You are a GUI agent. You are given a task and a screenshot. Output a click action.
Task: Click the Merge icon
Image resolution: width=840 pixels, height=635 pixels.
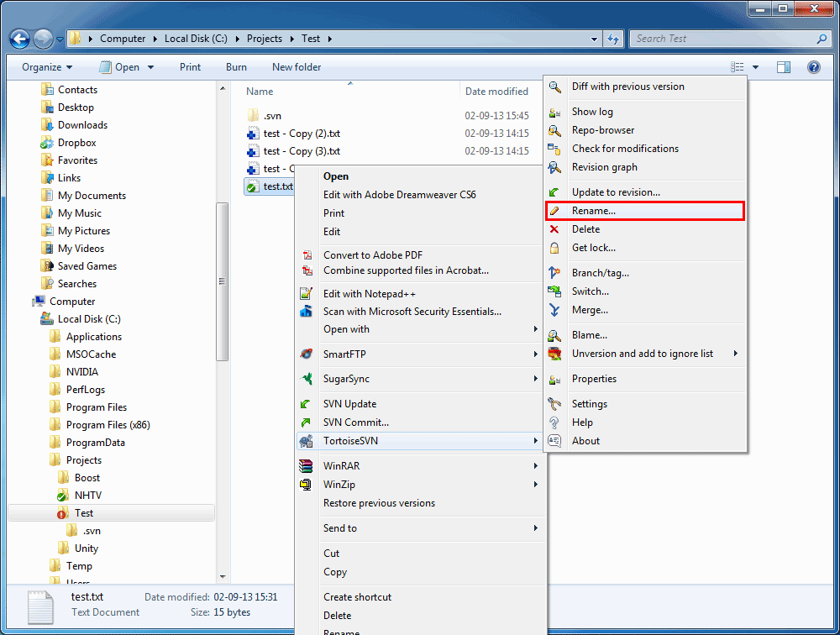click(554, 310)
